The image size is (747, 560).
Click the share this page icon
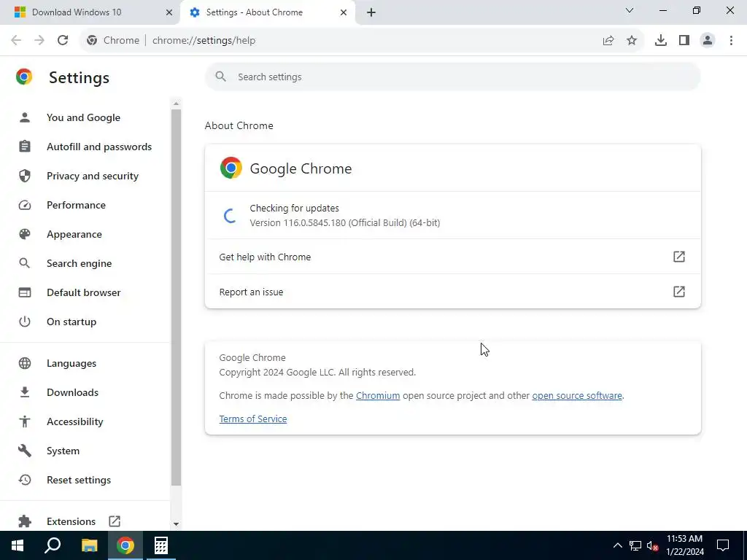pos(608,41)
